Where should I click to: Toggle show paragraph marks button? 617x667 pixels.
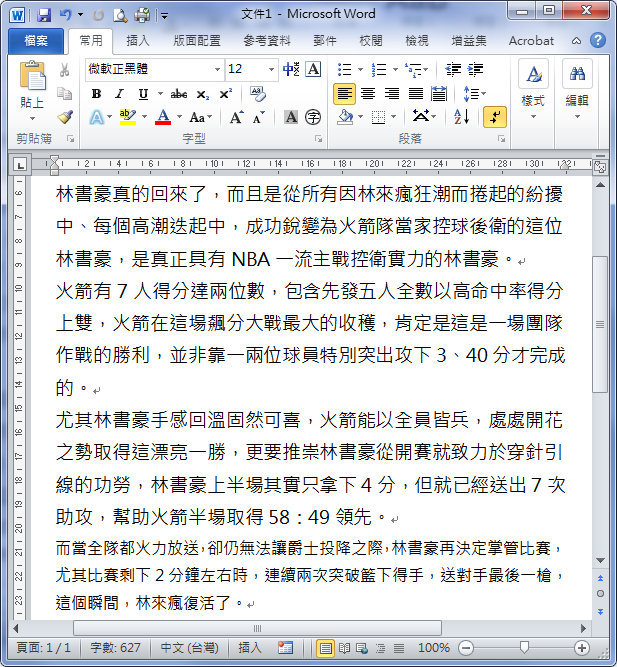coord(495,117)
